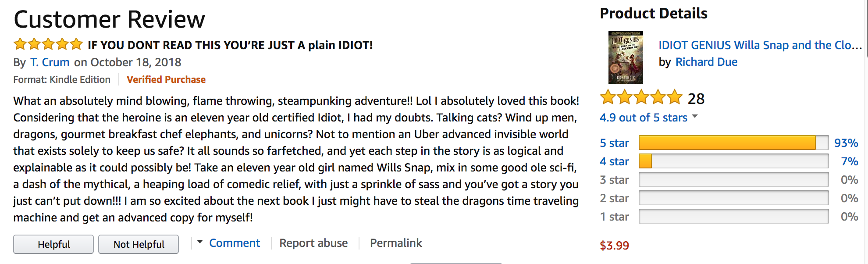Image resolution: width=868 pixels, height=264 pixels.
Task: Click the 93% reviews percentage
Action: (x=846, y=143)
